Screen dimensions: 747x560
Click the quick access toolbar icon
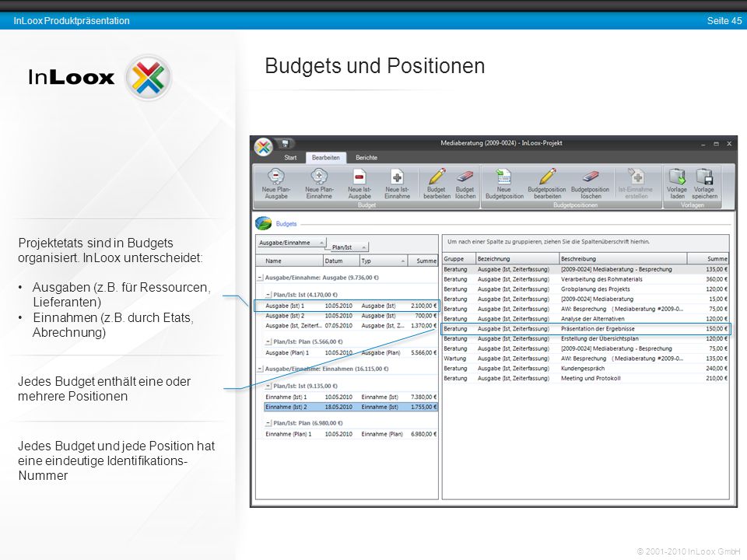point(285,143)
